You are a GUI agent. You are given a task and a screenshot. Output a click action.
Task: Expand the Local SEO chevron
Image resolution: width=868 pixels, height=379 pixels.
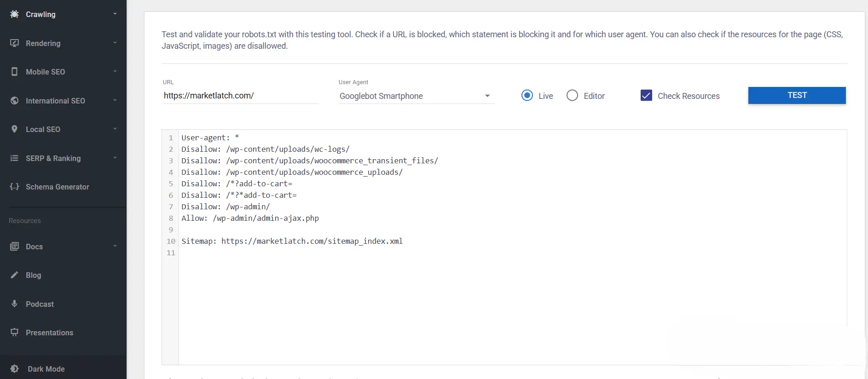115,129
